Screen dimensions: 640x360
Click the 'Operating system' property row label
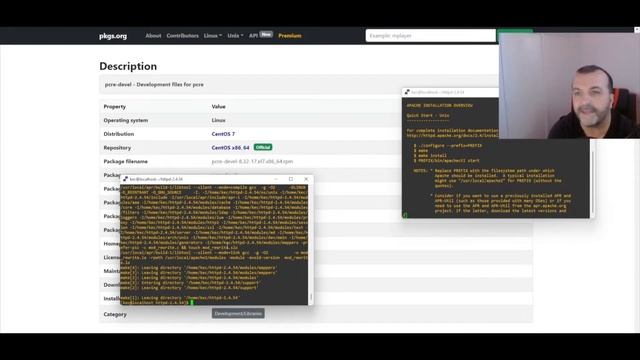pyautogui.click(x=126, y=120)
